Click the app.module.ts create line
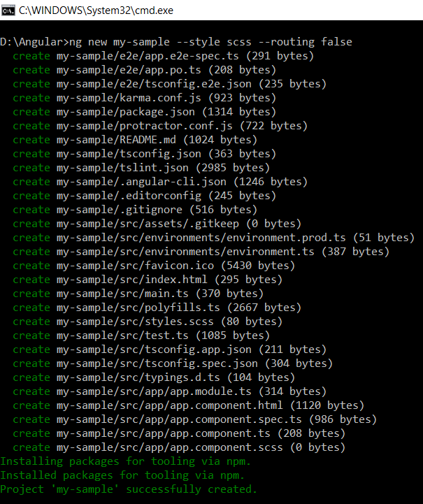The width and height of the screenshot is (423, 504). (169, 391)
